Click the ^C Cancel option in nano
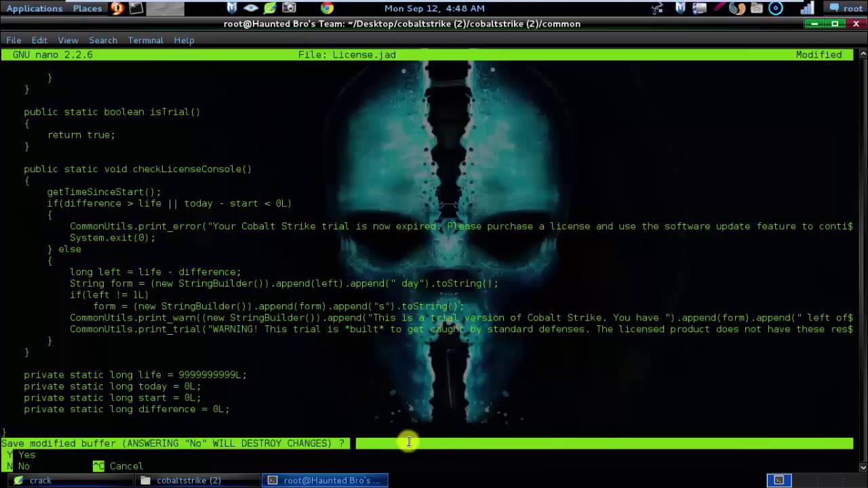Viewport: 868px width, 488px height. click(x=118, y=466)
